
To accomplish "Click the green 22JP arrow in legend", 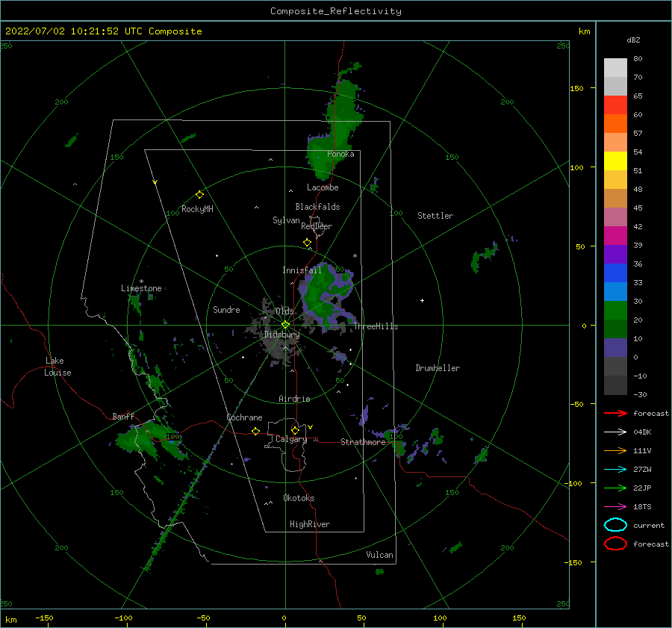I will pos(615,488).
